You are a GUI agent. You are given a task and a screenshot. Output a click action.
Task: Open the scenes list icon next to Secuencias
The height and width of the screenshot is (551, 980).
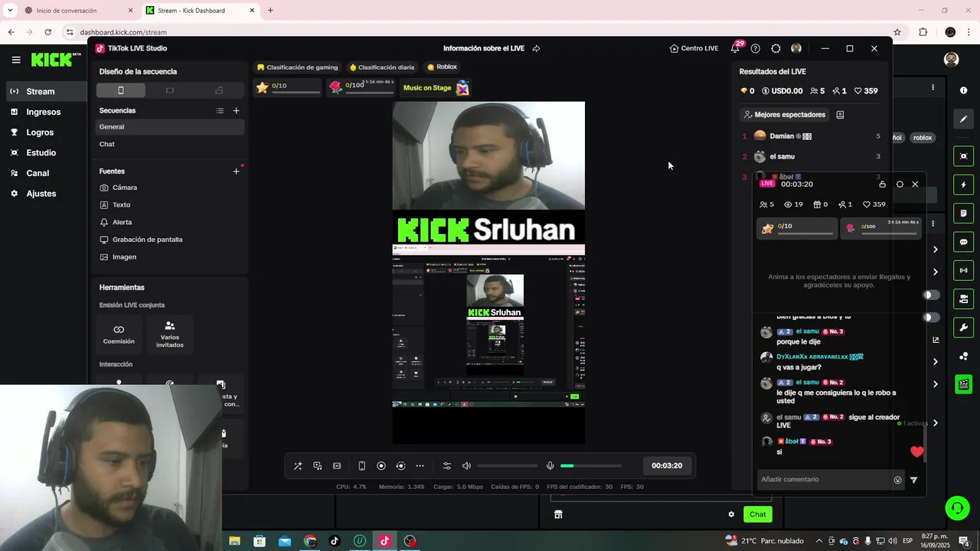click(220, 111)
